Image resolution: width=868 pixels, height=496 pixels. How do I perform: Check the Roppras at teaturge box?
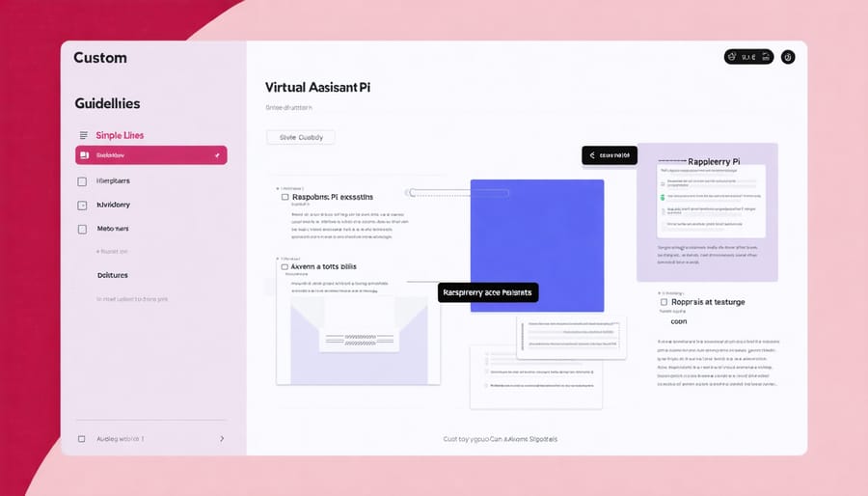click(664, 302)
